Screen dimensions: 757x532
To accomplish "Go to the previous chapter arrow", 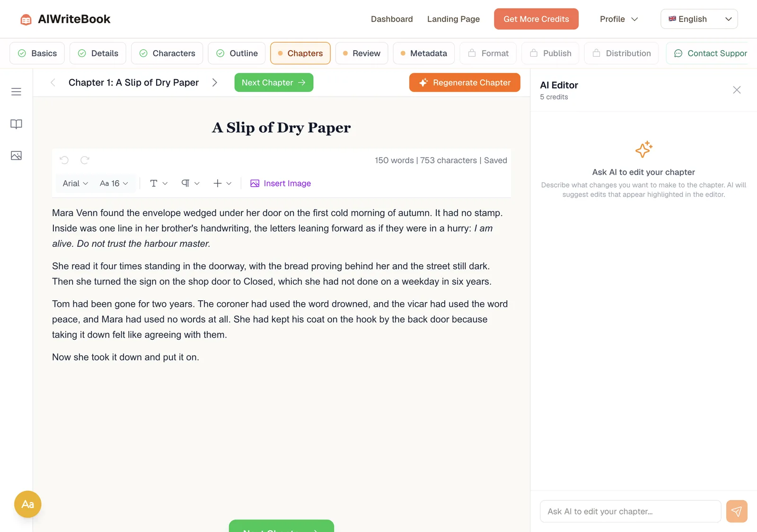I will [53, 82].
